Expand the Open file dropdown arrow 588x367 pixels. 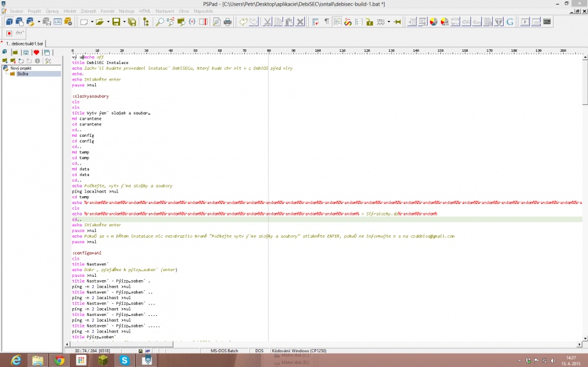(107, 22)
